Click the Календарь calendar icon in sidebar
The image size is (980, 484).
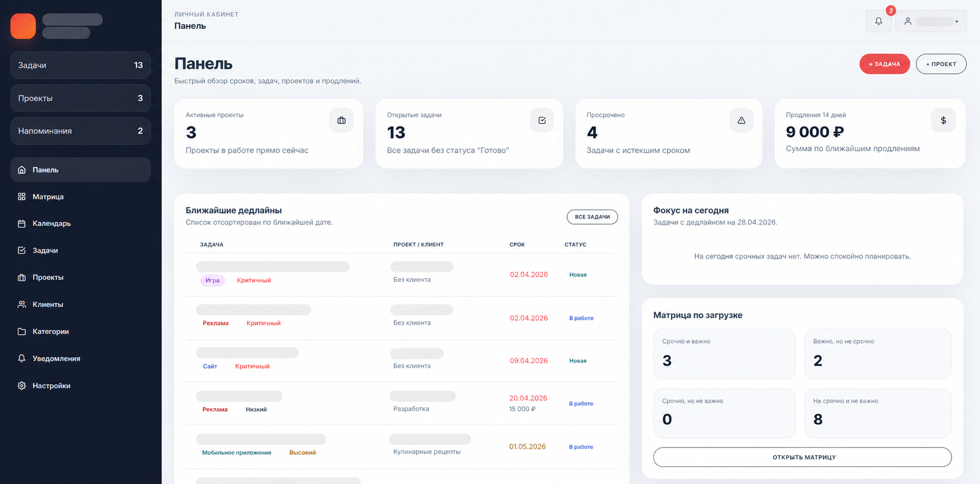pyautogui.click(x=22, y=224)
